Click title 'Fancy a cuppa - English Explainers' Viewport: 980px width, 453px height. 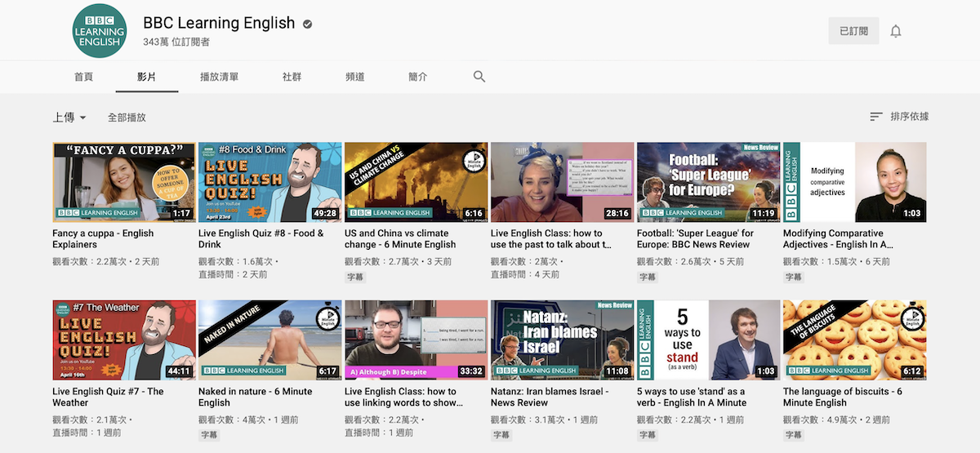tap(103, 238)
